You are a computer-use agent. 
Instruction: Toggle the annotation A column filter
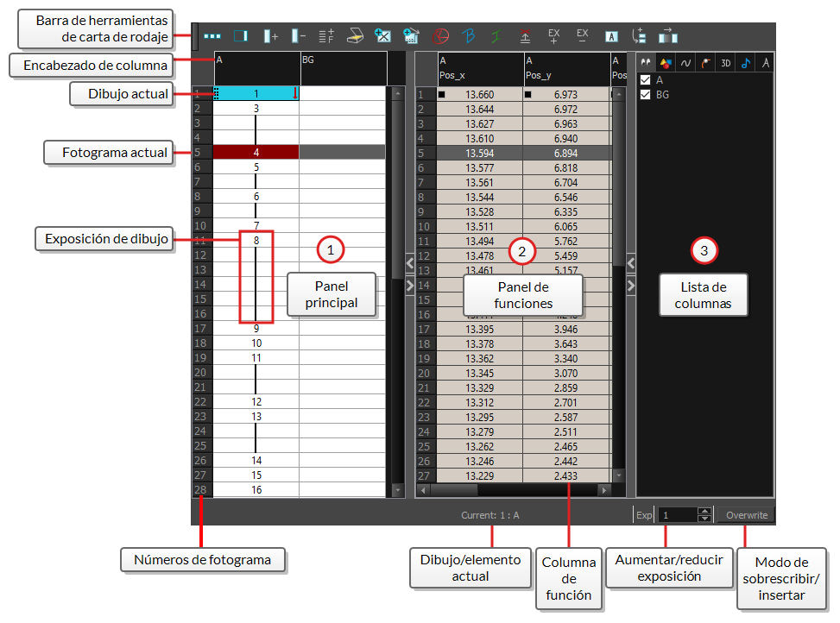pyautogui.click(x=766, y=63)
